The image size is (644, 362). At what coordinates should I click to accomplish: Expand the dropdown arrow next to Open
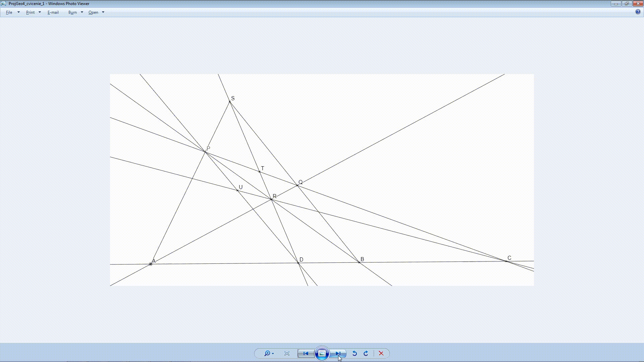pos(103,12)
